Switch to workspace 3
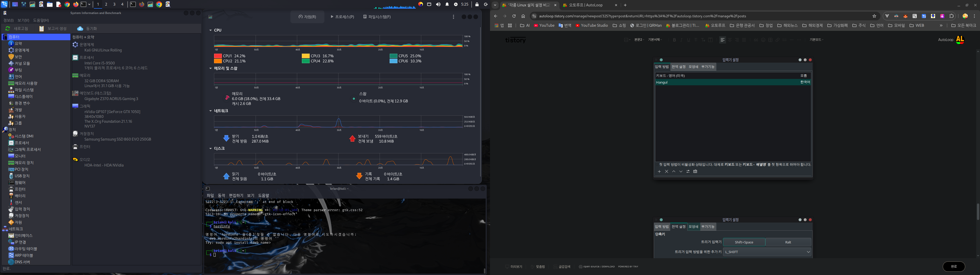Screen dimensions: 980x275 (x=114, y=4)
